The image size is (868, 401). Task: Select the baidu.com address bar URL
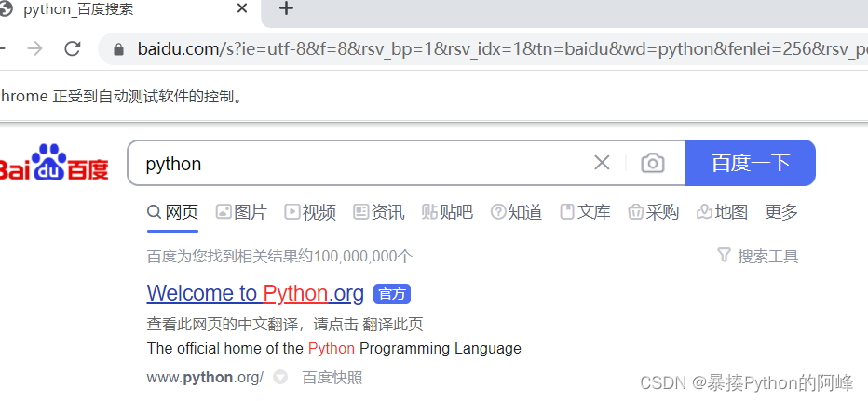click(x=503, y=50)
